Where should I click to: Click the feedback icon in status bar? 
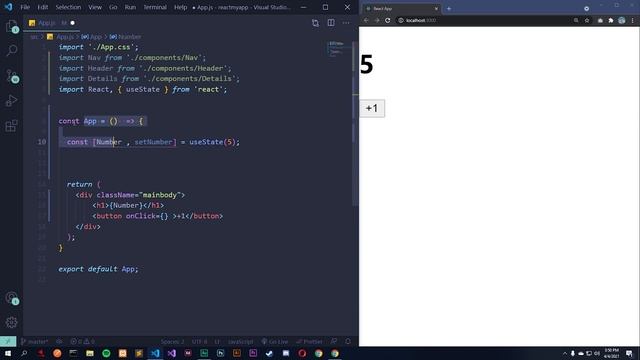(x=334, y=341)
